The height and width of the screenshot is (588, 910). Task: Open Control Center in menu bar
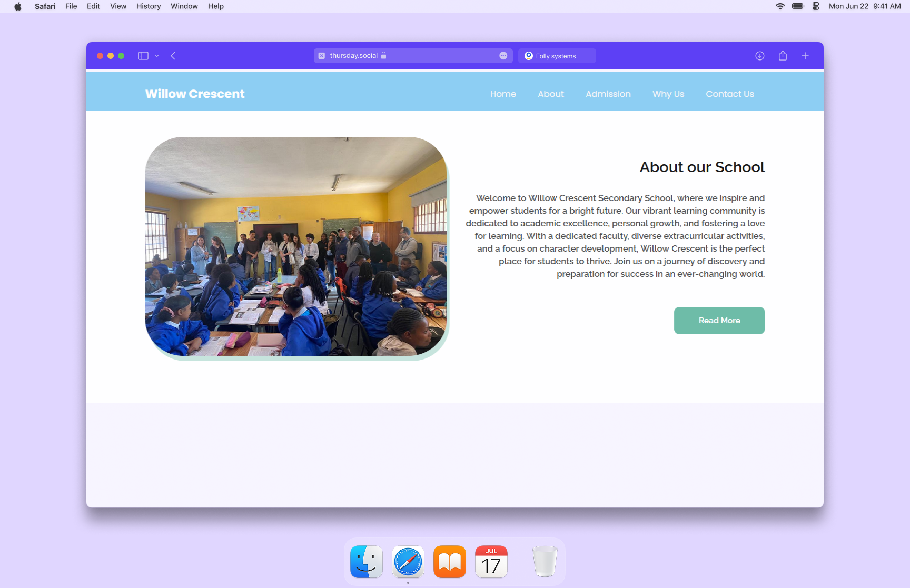coord(816,6)
